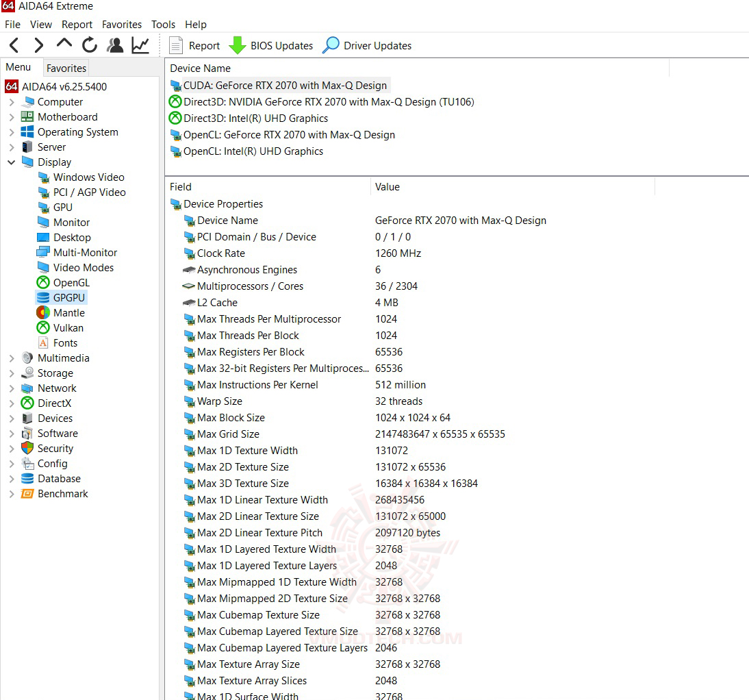Click the AIDA64 v6.25.5400 root node
This screenshot has width=749, height=700.
(x=56, y=87)
